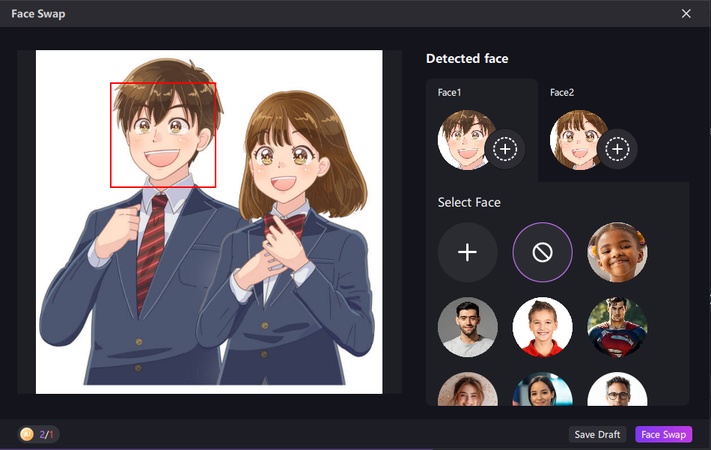This screenshot has height=450, width=711.
Task: Add replacement face for Face1
Action: click(x=505, y=149)
